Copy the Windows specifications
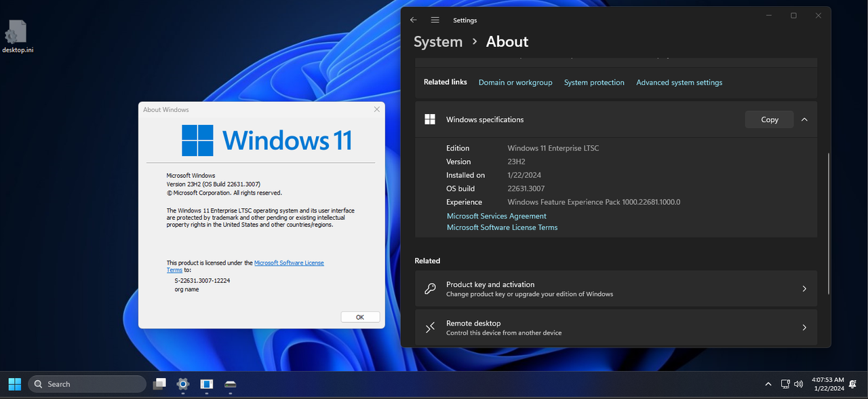This screenshot has height=399, width=868. 769,119
